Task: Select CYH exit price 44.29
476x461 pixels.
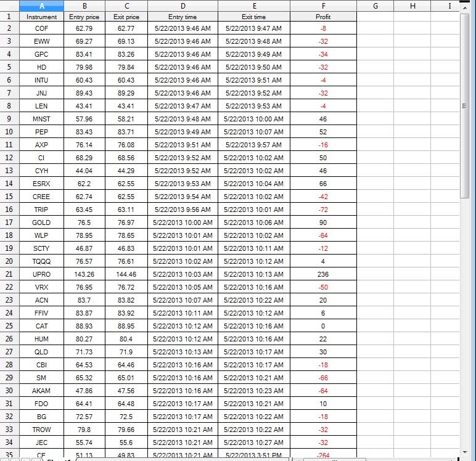Action: tap(126, 171)
